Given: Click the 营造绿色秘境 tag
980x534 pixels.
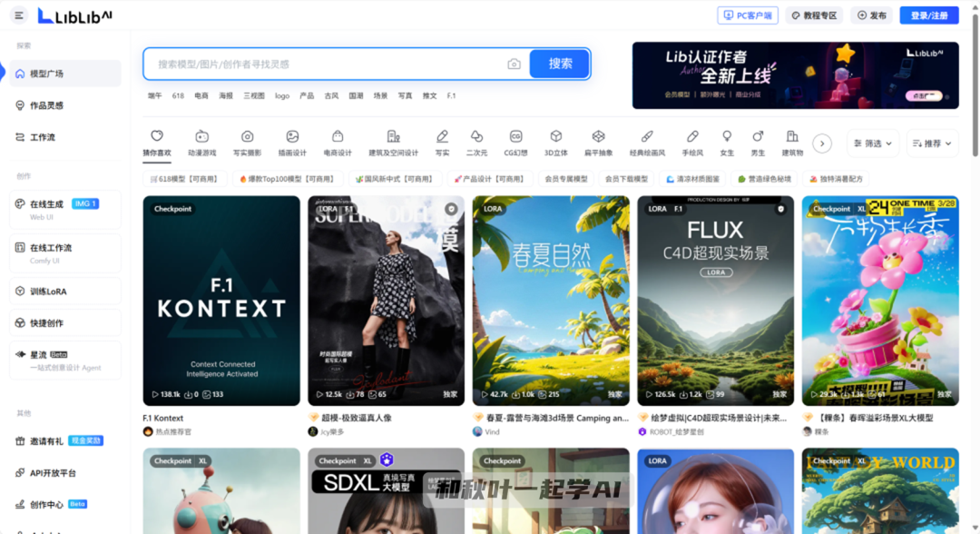Looking at the screenshot, I should click(764, 179).
